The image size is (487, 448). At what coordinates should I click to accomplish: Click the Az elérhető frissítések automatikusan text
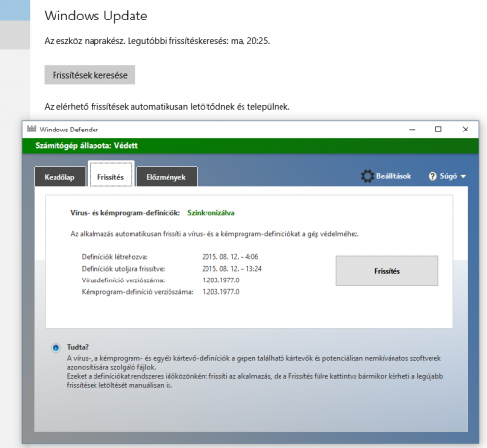(167, 107)
